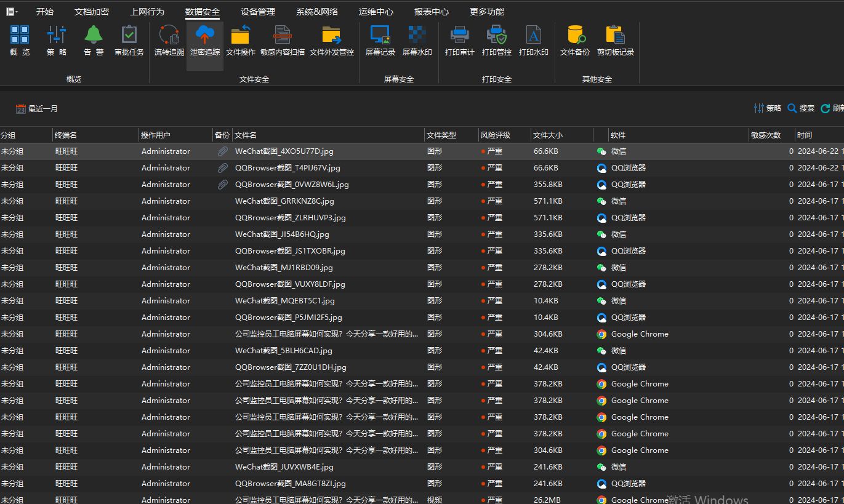This screenshot has height=504, width=844.
Task: Open 屏幕水印 screen watermark icon
Action: [417, 34]
